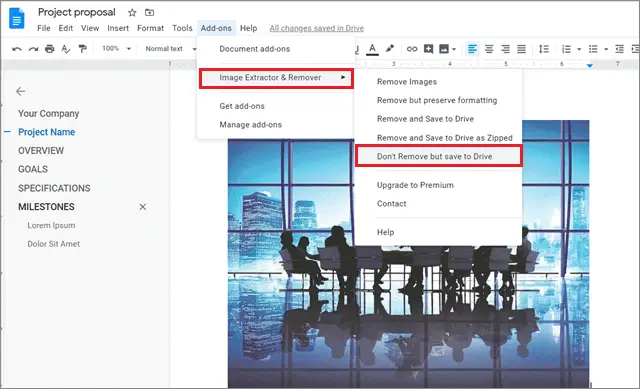Go to Dolor Sit Amet subheading
Viewport: 640px width, 389px height.
click(x=53, y=244)
